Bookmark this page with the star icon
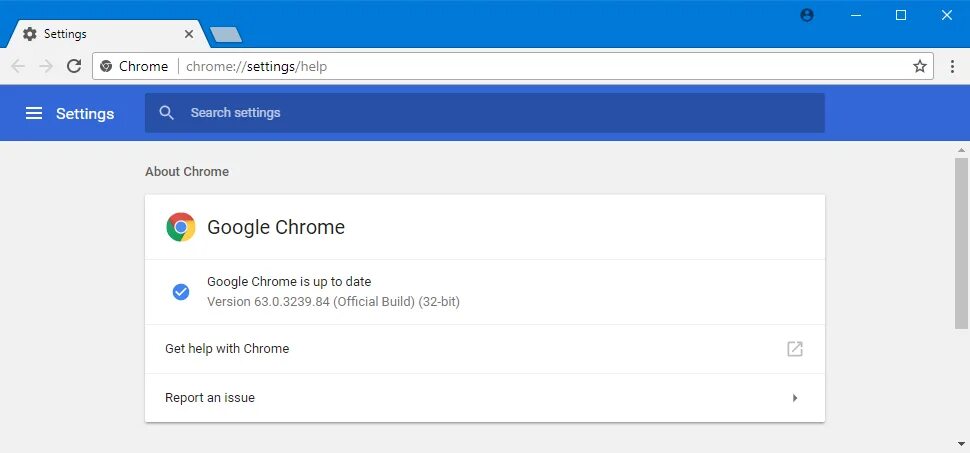Screen dimensions: 970x453 tap(920, 66)
